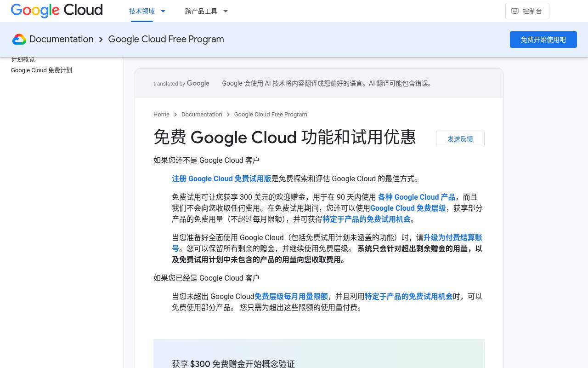Click the Google Cloud logo
The image size is (588, 368).
click(57, 11)
